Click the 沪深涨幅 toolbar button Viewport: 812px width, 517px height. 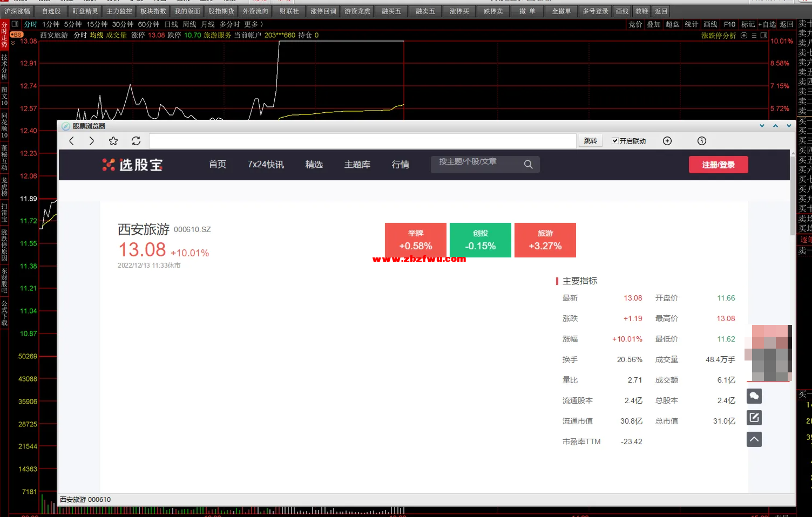click(18, 11)
